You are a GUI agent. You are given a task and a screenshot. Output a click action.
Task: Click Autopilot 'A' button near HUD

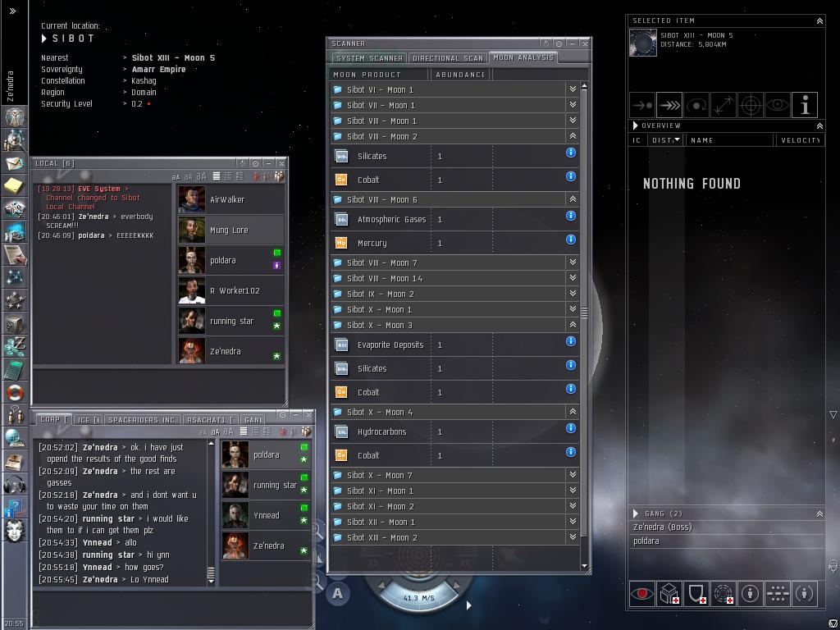(337, 593)
